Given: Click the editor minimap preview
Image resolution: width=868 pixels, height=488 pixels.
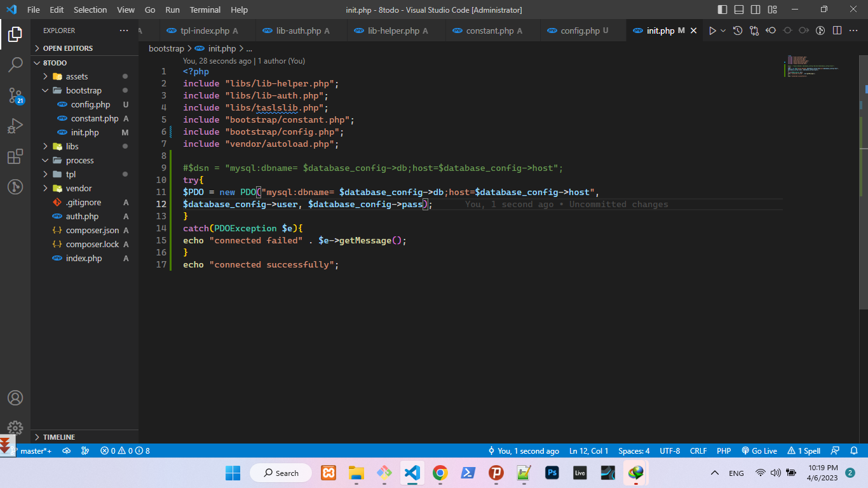Looking at the screenshot, I should [813, 66].
